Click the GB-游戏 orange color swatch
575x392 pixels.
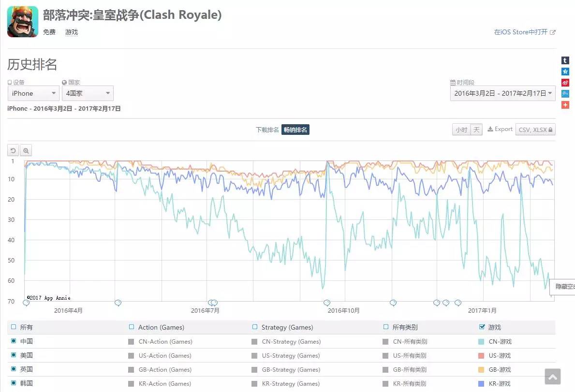pos(482,370)
